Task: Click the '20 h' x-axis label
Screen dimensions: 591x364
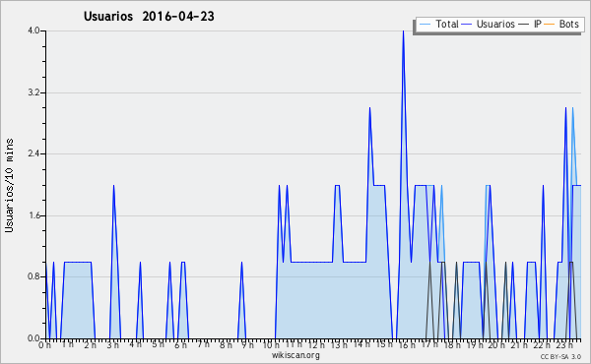Action: tap(497, 345)
